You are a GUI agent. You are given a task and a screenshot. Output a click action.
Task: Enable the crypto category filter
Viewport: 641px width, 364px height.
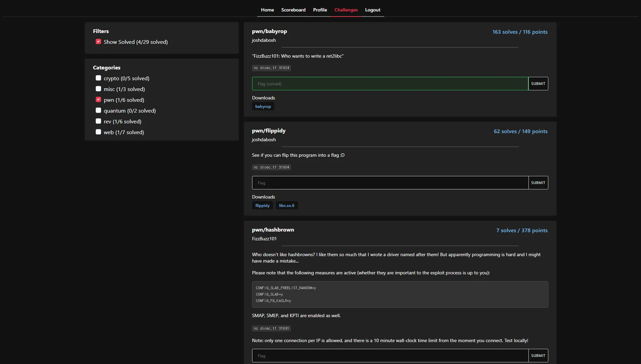pos(98,78)
